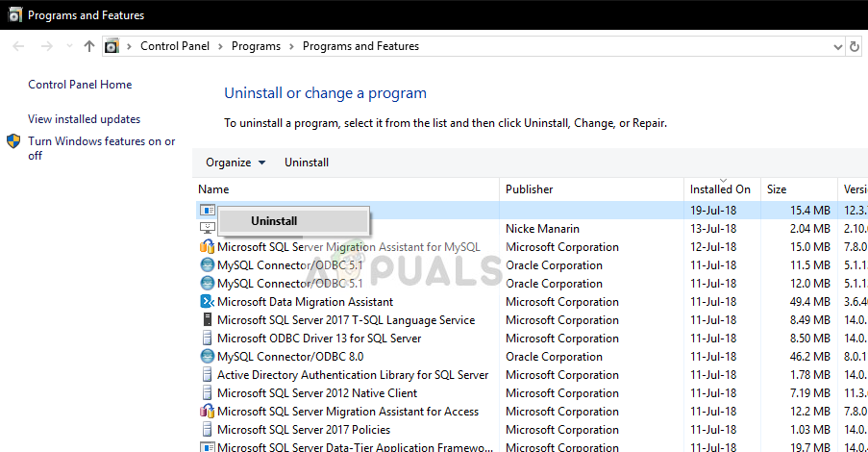Image resolution: width=868 pixels, height=452 pixels.
Task: Click the Microsoft Data Migration Assistant icon
Action: (207, 302)
